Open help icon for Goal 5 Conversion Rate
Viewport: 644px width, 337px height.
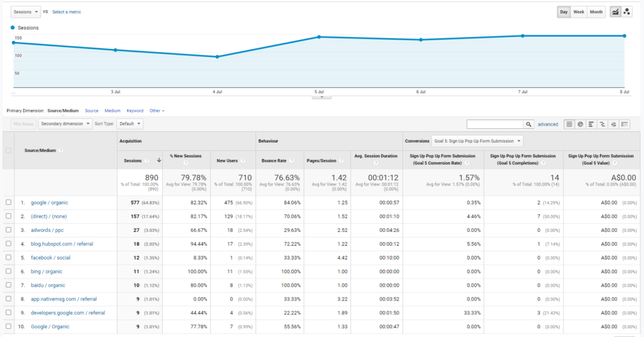point(467,163)
